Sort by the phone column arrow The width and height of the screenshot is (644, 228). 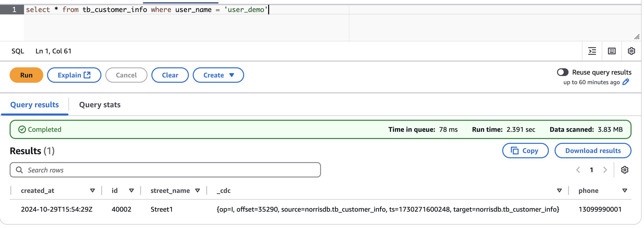624,191
